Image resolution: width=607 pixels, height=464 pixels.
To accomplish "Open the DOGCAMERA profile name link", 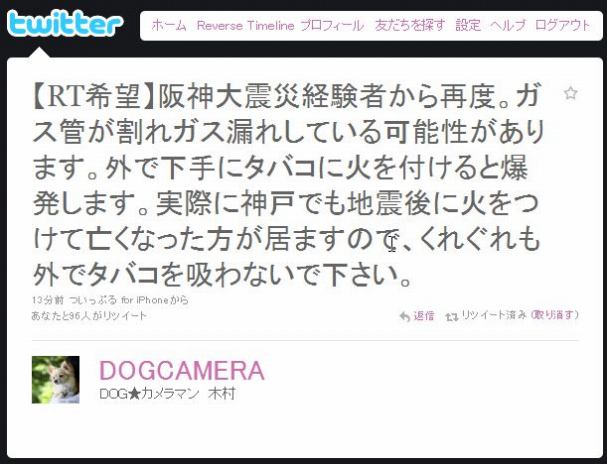I will point(182,370).
